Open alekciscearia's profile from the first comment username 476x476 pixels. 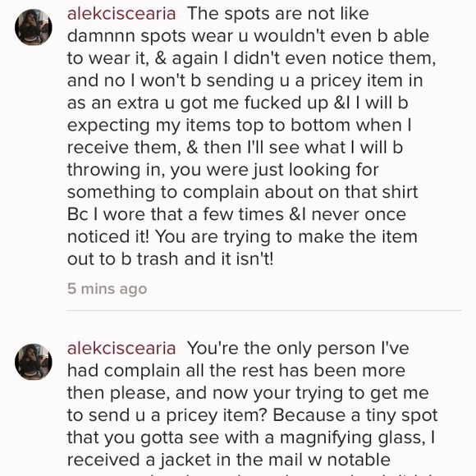point(121,14)
